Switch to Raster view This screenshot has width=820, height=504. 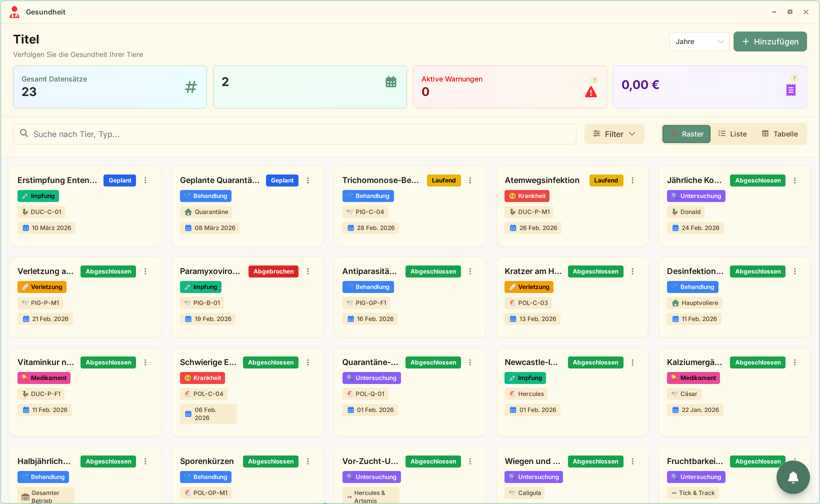pyautogui.click(x=686, y=134)
